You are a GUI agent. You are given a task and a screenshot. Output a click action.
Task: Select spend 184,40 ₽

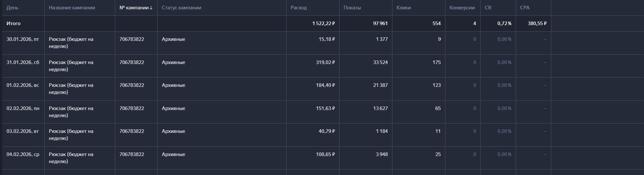[325, 85]
